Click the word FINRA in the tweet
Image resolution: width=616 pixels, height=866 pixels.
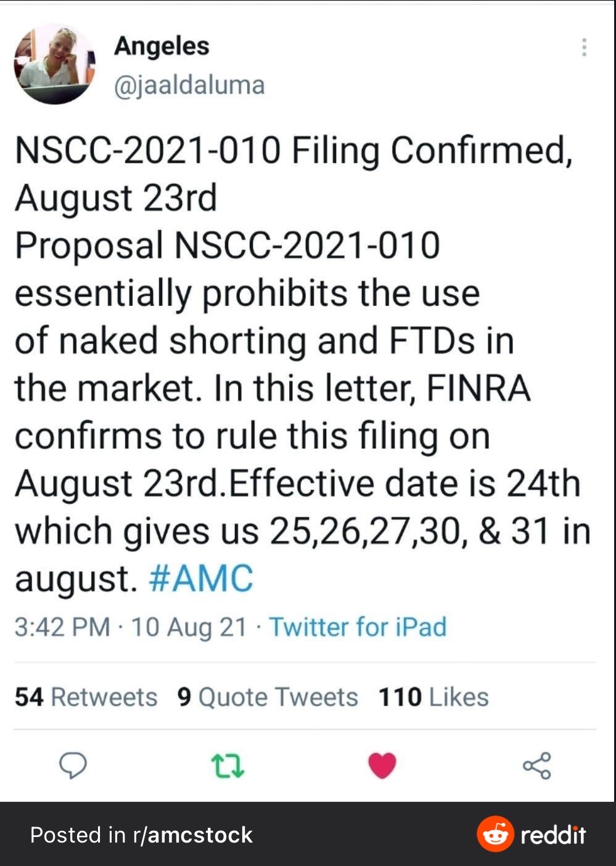tap(478, 389)
